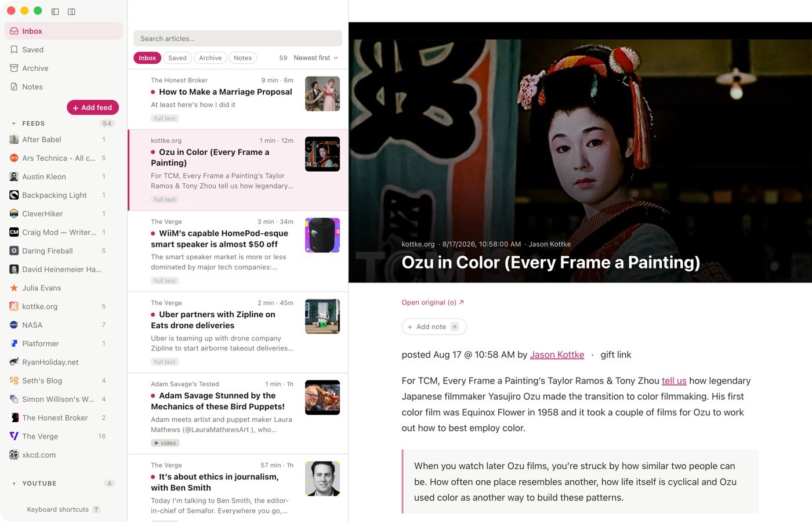812x522 pixels.
Task: Open Seth's Blog feed icon
Action: (14, 381)
